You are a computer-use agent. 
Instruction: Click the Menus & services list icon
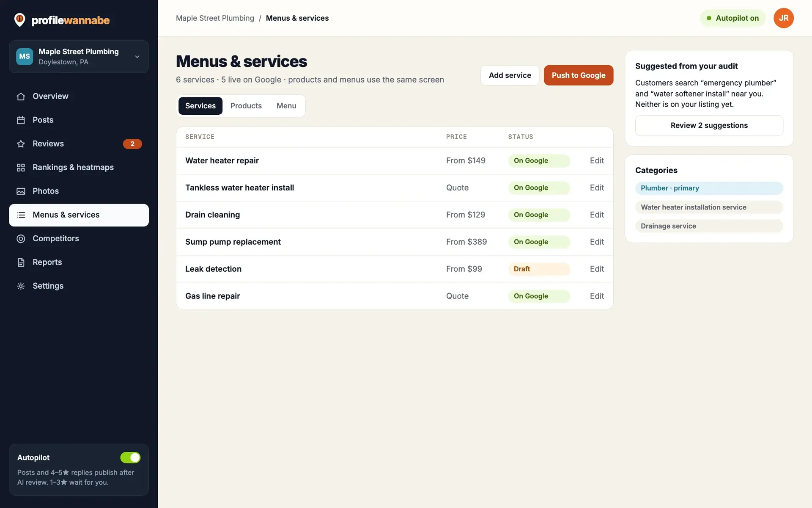21,215
